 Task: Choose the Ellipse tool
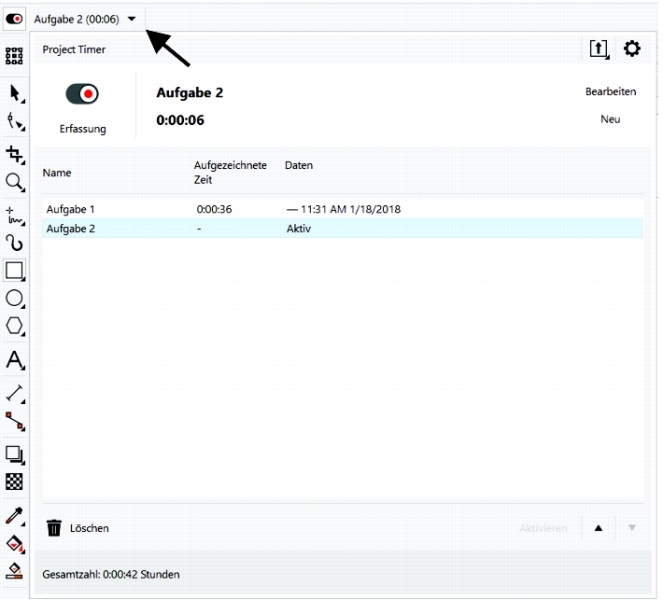coord(14,299)
